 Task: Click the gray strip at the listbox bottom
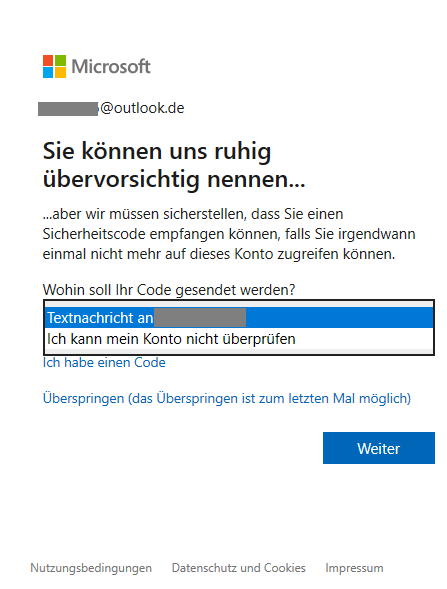(239, 351)
